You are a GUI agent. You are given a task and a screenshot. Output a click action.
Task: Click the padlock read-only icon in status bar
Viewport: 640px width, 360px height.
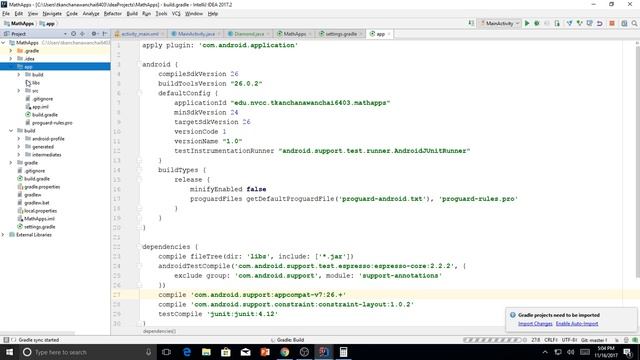[x=617, y=340]
